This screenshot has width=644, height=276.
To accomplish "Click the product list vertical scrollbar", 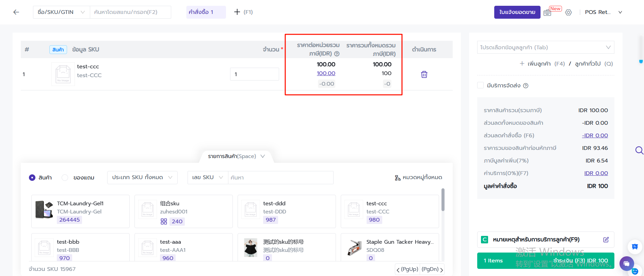I will 443,201.
